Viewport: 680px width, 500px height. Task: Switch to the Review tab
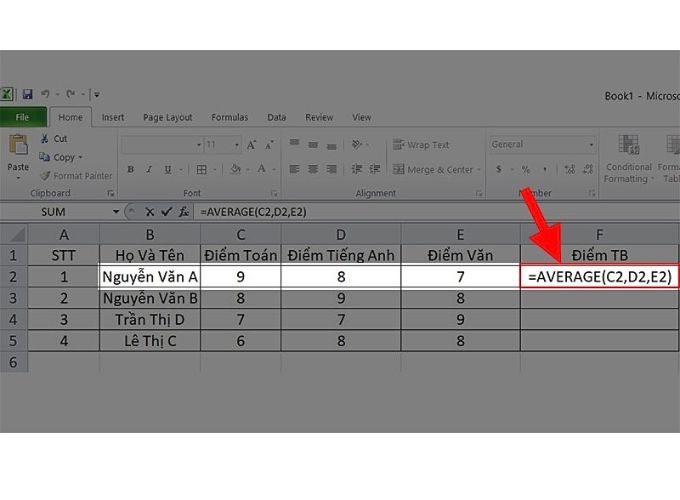click(319, 117)
